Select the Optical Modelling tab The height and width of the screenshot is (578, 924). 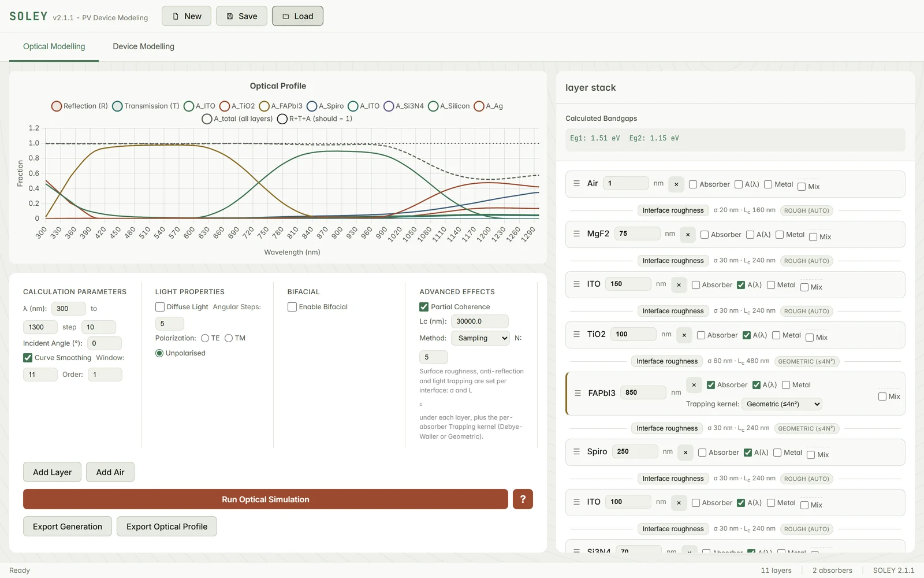[x=54, y=46]
